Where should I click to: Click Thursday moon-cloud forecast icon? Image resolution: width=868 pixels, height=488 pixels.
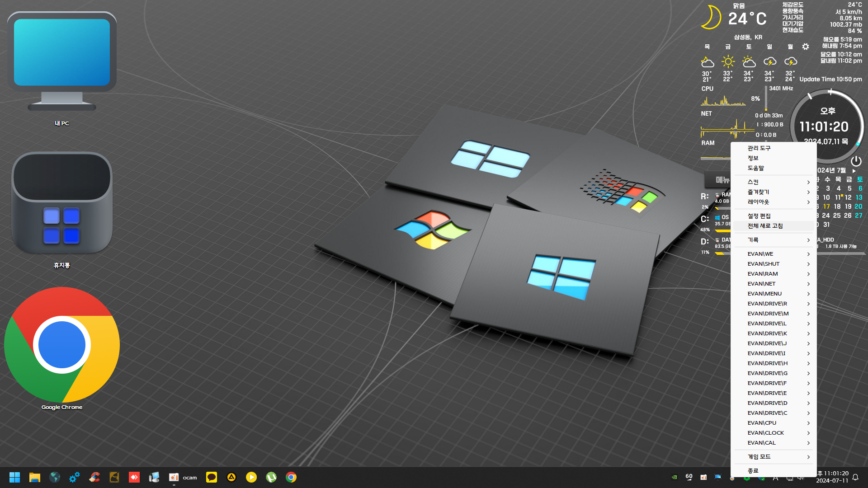coord(708,61)
